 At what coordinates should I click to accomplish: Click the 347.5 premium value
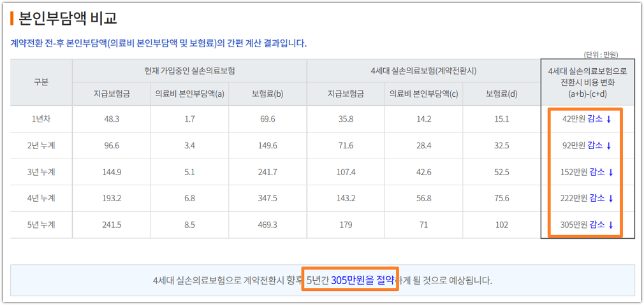coord(267,199)
